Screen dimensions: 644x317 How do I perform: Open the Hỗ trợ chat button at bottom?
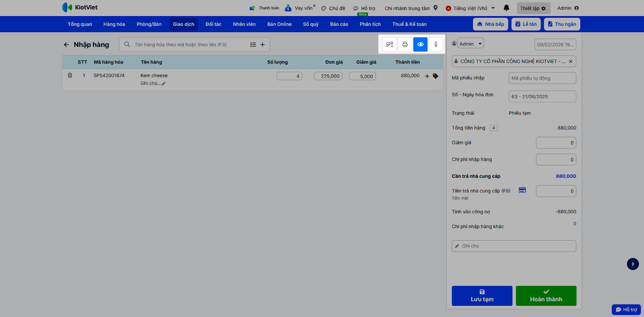tap(626, 309)
